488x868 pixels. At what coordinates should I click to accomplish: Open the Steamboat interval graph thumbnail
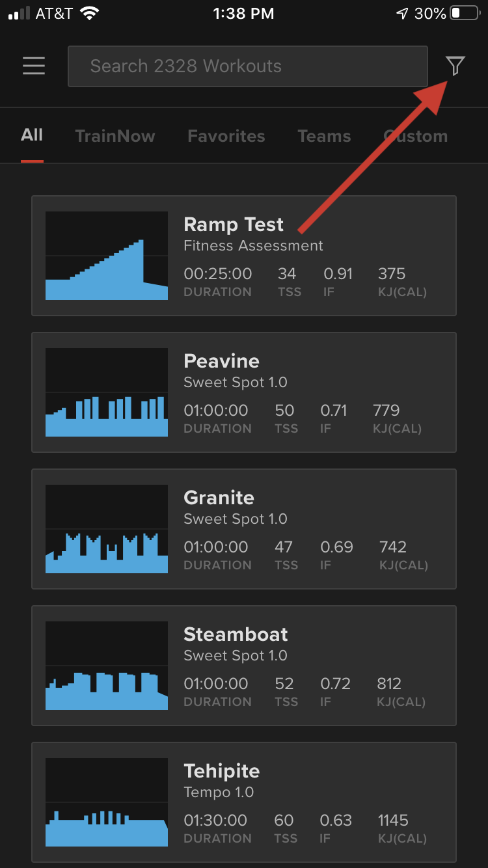107,666
